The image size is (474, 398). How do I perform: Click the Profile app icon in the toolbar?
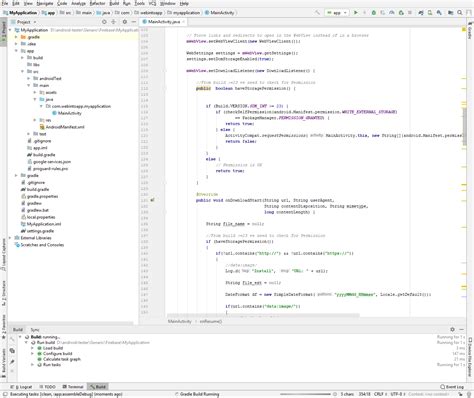pos(392,13)
